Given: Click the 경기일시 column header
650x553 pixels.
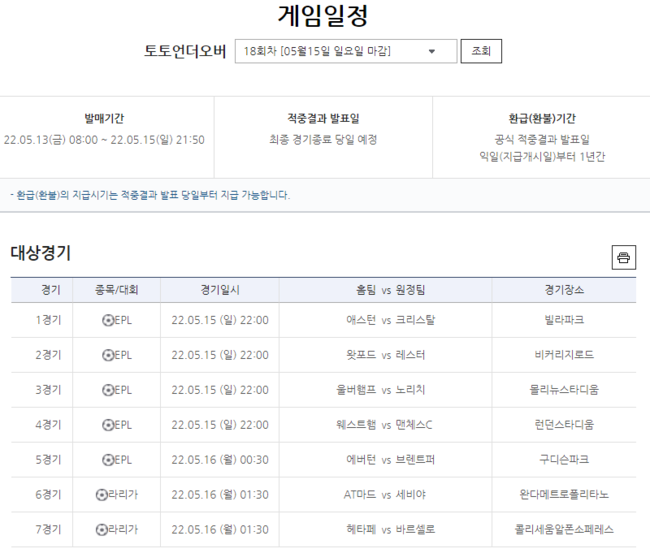Looking at the screenshot, I should pyautogui.click(x=220, y=290).
